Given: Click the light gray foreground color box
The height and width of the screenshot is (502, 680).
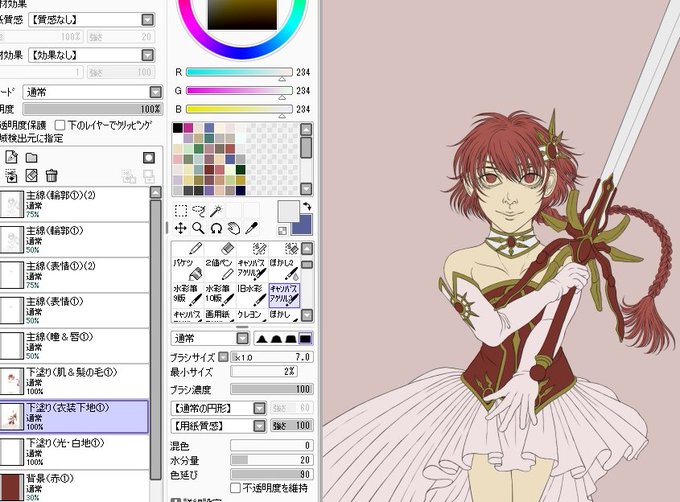Looking at the screenshot, I should click(288, 211).
